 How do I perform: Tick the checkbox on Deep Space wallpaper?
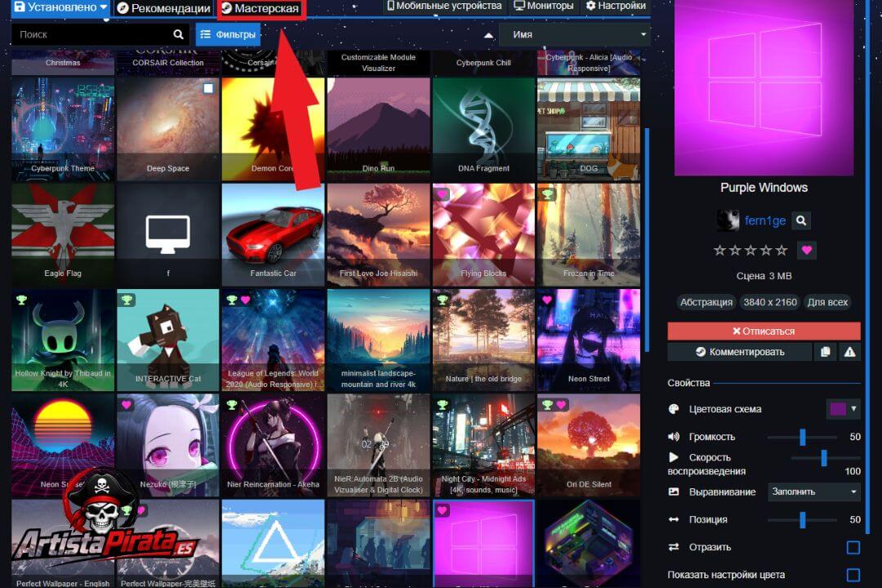[208, 88]
